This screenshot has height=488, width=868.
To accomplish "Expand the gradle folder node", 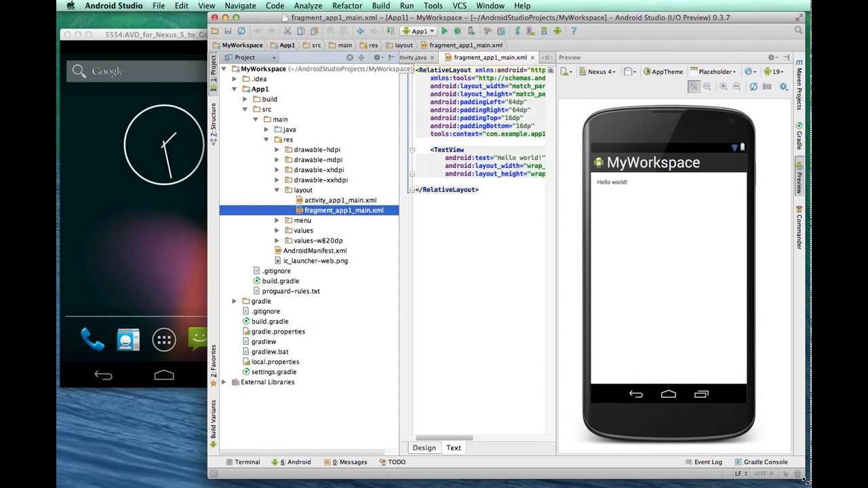I will tap(235, 302).
